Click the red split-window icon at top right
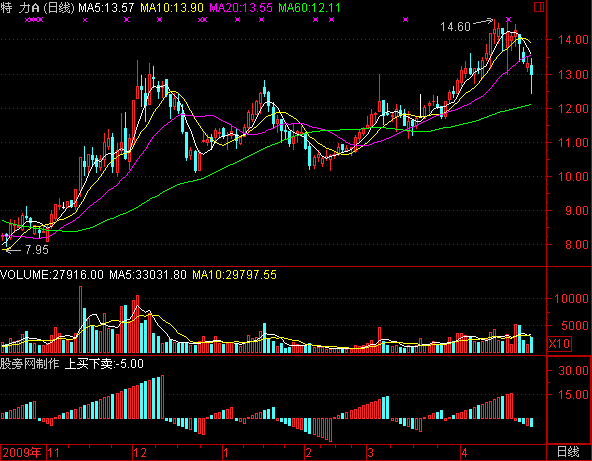The image size is (592, 461). (539, 7)
